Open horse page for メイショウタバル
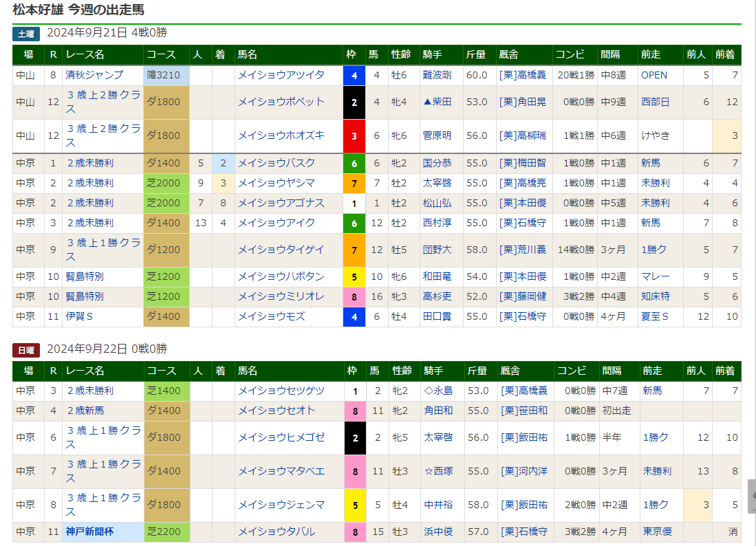Image resolution: width=756 pixels, height=546 pixels. (x=277, y=532)
